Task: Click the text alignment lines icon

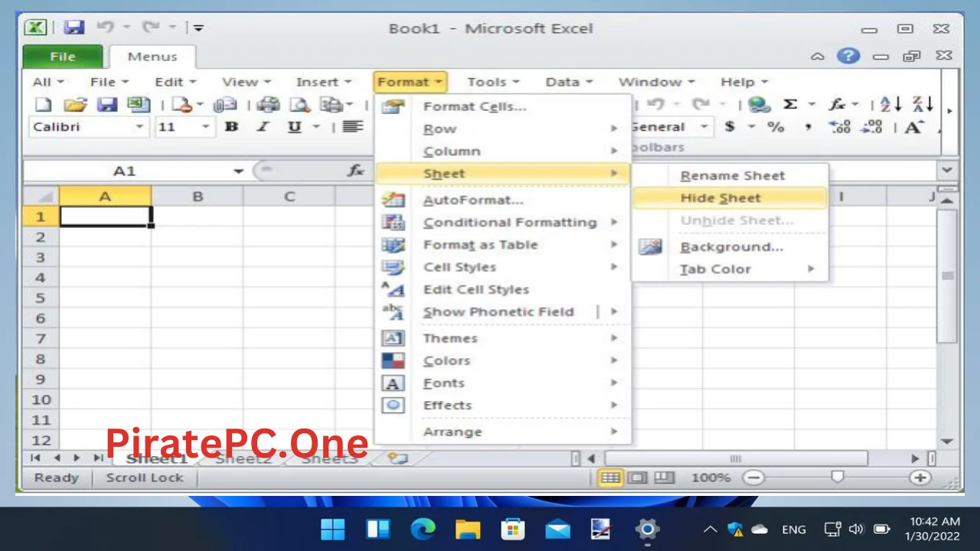Action: (352, 127)
